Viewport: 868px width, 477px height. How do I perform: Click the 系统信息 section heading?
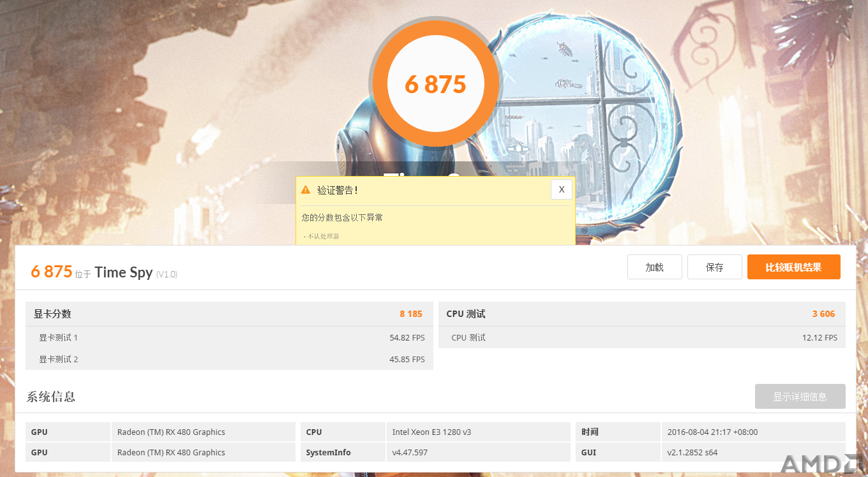click(51, 397)
